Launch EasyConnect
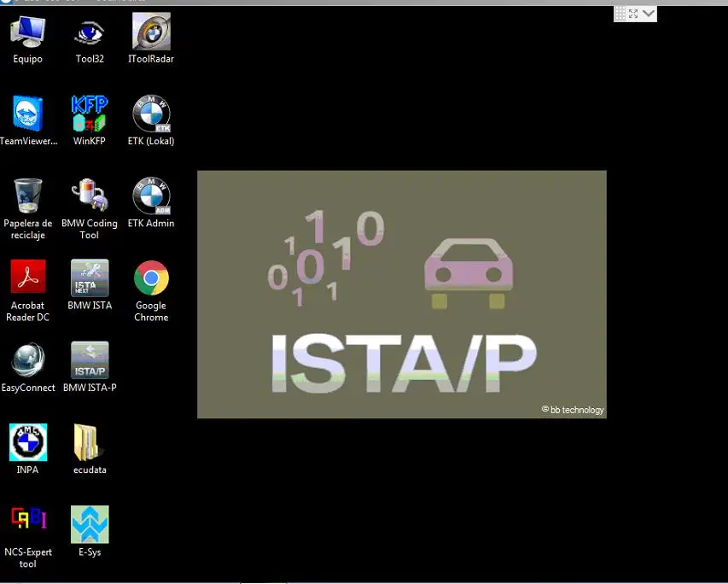 [x=28, y=359]
